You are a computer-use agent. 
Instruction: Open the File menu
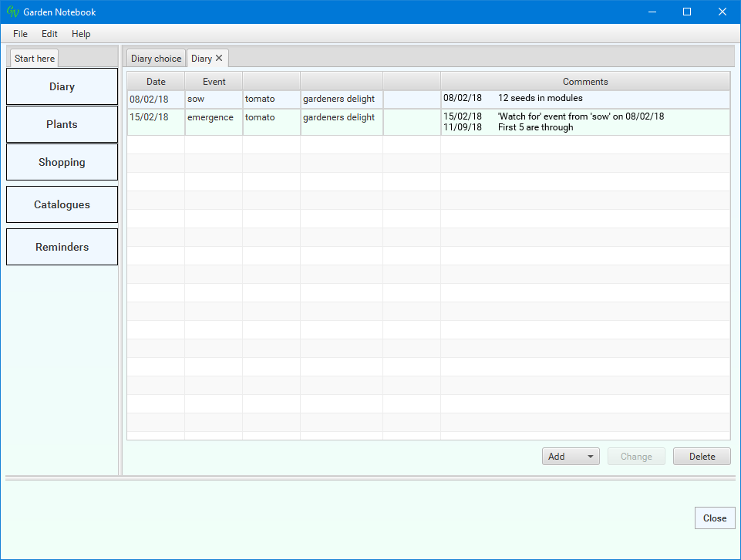[20, 34]
